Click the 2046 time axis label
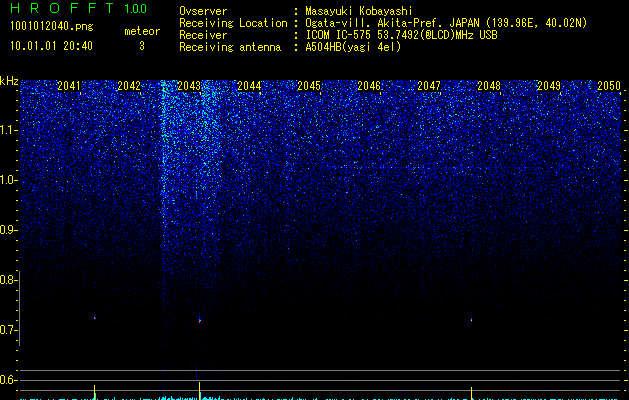 tap(369, 86)
